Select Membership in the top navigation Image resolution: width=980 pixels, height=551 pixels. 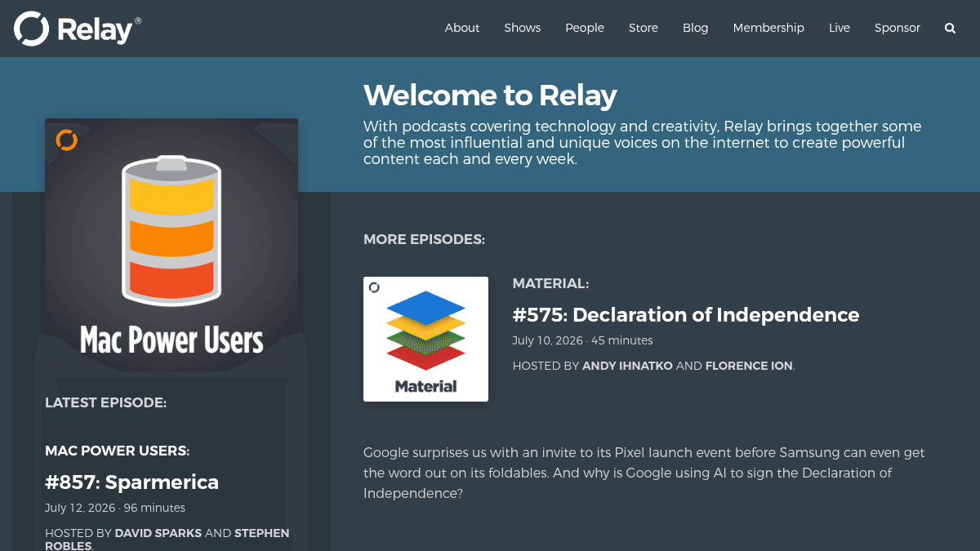click(x=768, y=28)
